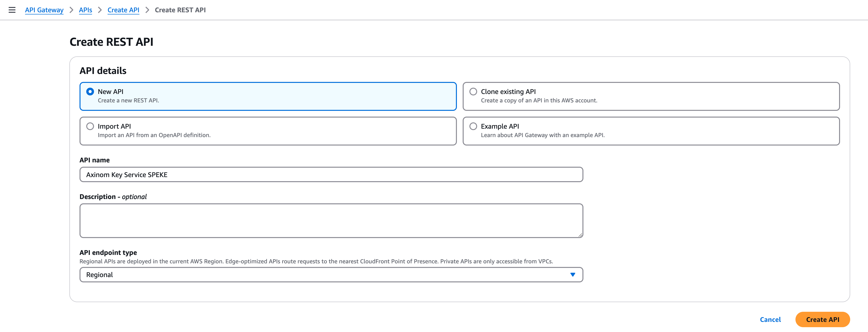This screenshot has height=332, width=868.
Task: Open the API endpoint type dropdown
Action: click(331, 275)
